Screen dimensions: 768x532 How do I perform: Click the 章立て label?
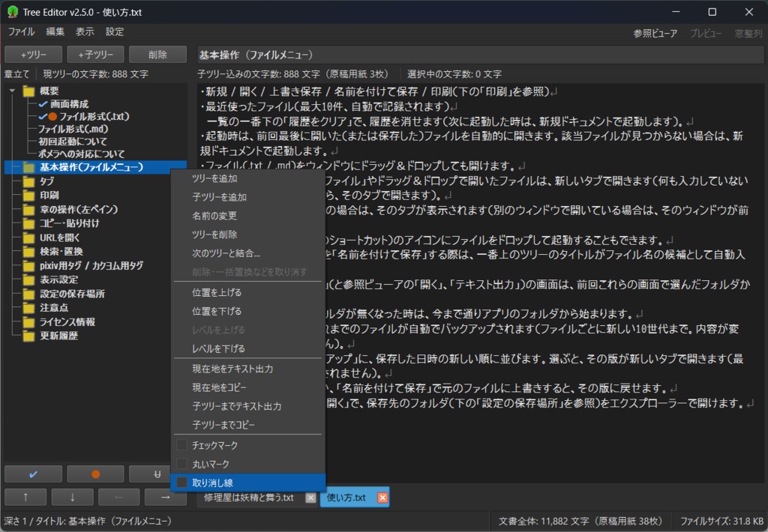(17, 74)
